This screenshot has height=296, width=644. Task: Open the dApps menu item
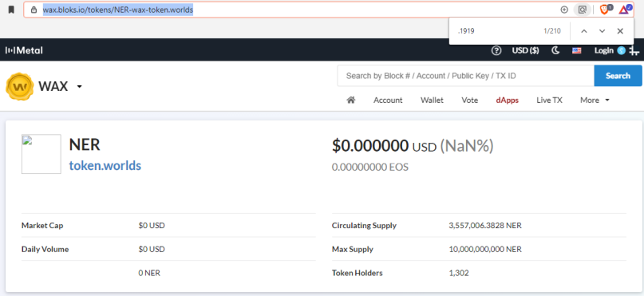point(508,101)
